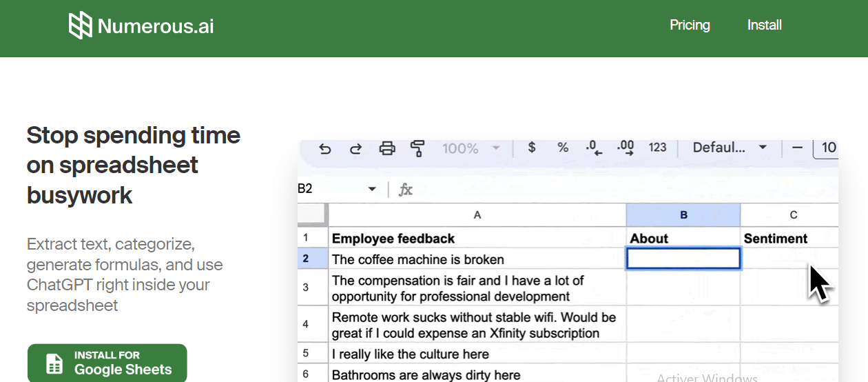Screen dimensions: 868x382
Task: Click the increase decimal places icon
Action: pyautogui.click(x=626, y=148)
